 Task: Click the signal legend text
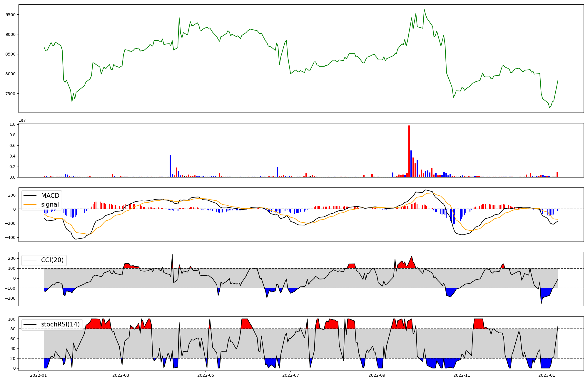pyautogui.click(x=50, y=205)
